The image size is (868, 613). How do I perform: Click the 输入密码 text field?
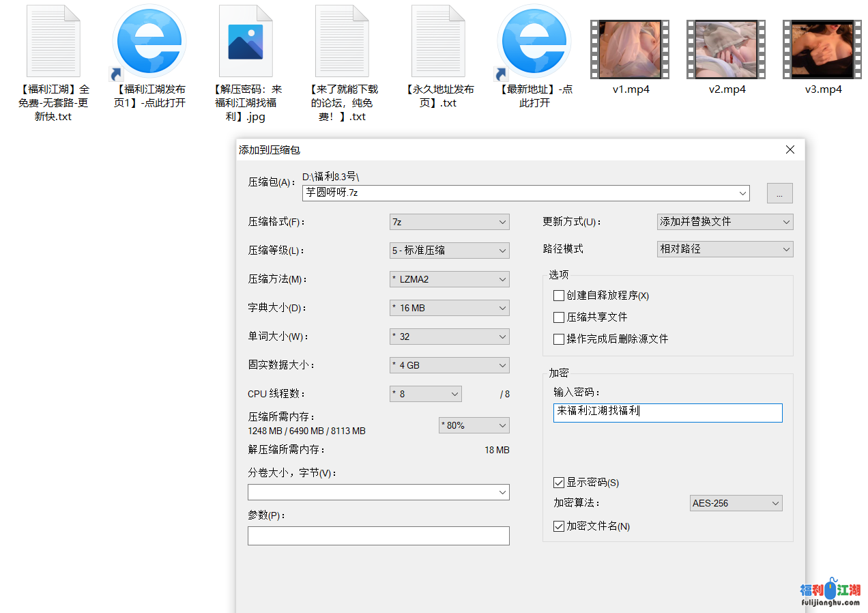pos(667,413)
